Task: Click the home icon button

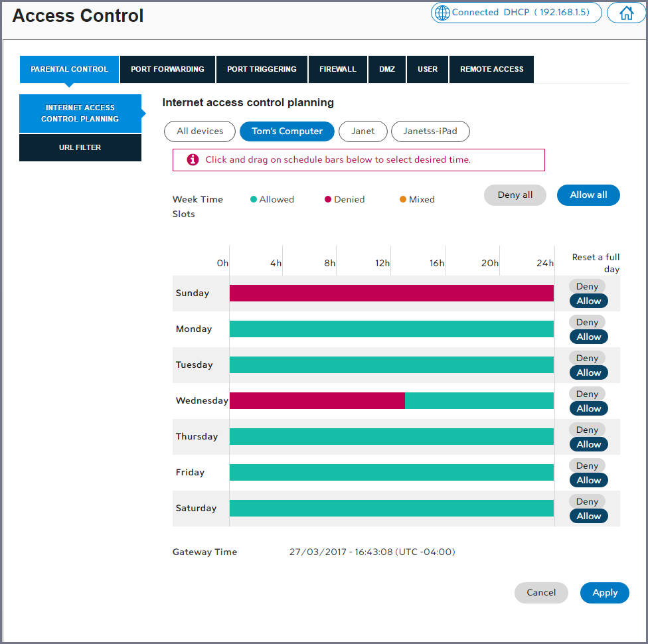Action: pyautogui.click(x=626, y=13)
